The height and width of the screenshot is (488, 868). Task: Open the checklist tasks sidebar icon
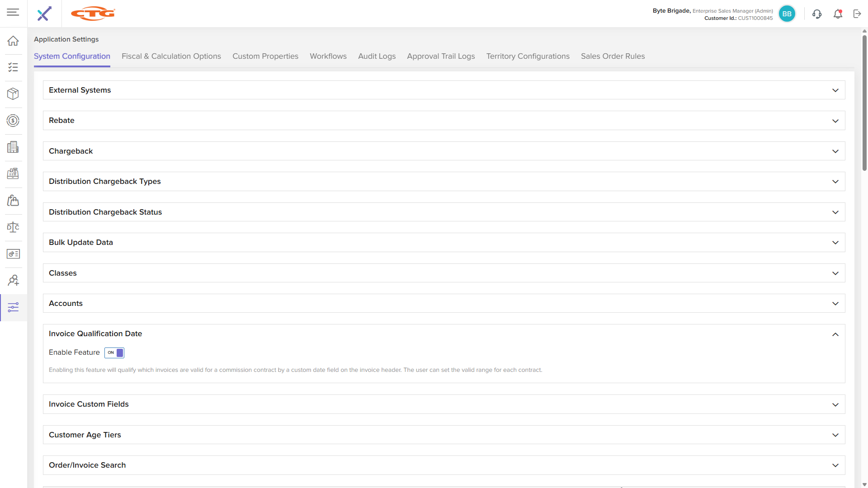coord(13,67)
